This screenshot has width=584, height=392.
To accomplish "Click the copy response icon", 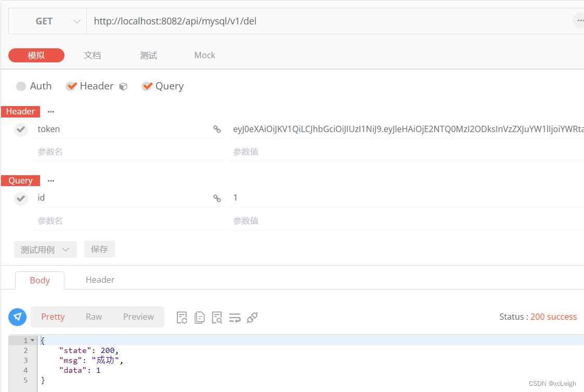I will click(199, 318).
